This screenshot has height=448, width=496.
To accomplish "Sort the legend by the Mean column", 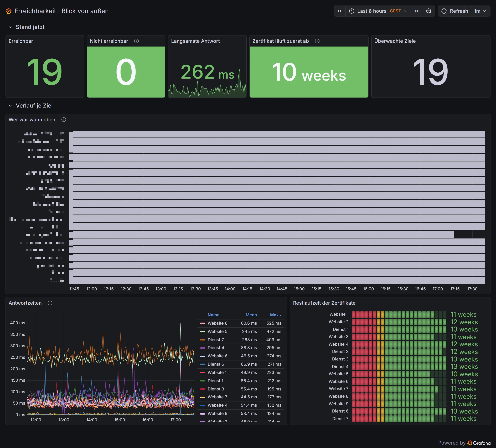I will pyautogui.click(x=251, y=315).
